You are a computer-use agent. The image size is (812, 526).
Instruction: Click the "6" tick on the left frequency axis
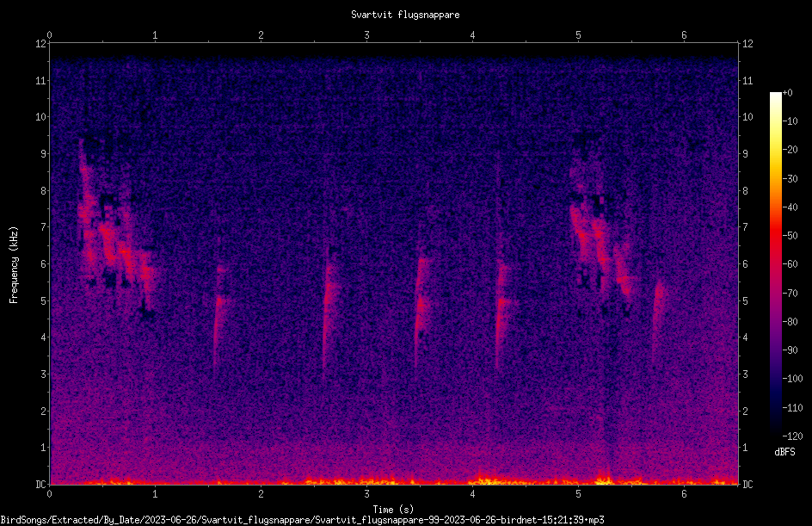click(x=43, y=264)
